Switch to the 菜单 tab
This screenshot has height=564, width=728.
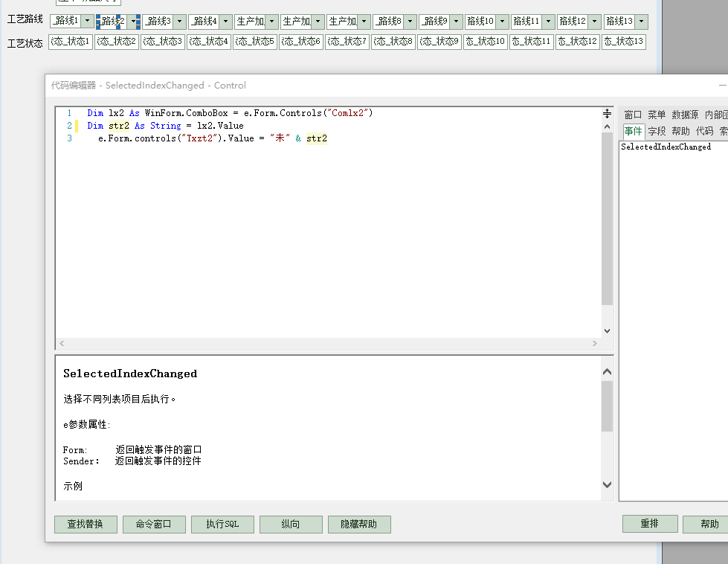click(657, 115)
